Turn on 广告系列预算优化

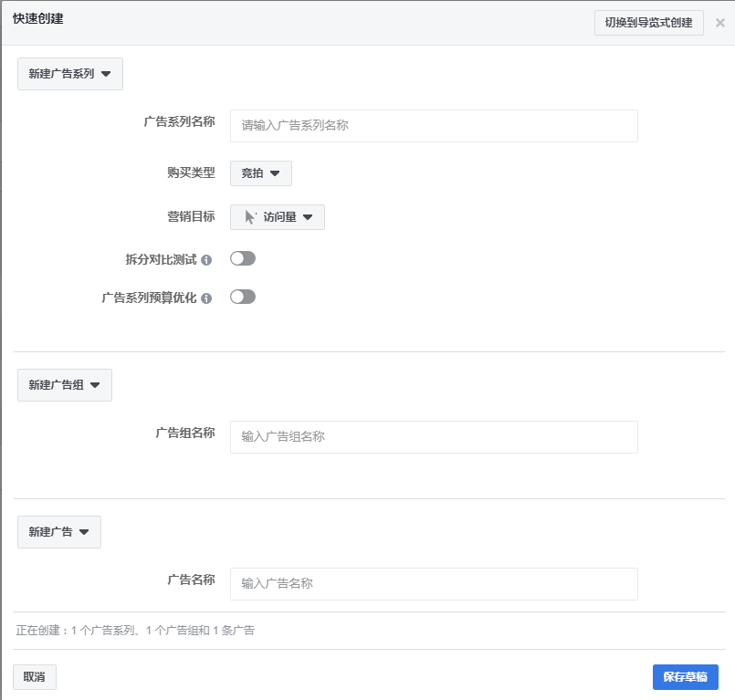pyautogui.click(x=243, y=297)
